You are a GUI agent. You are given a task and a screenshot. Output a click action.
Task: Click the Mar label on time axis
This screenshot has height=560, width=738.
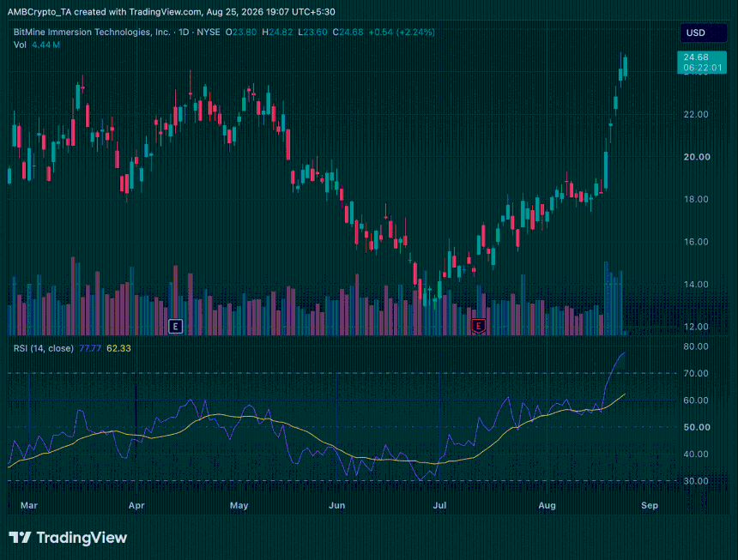click(28, 505)
